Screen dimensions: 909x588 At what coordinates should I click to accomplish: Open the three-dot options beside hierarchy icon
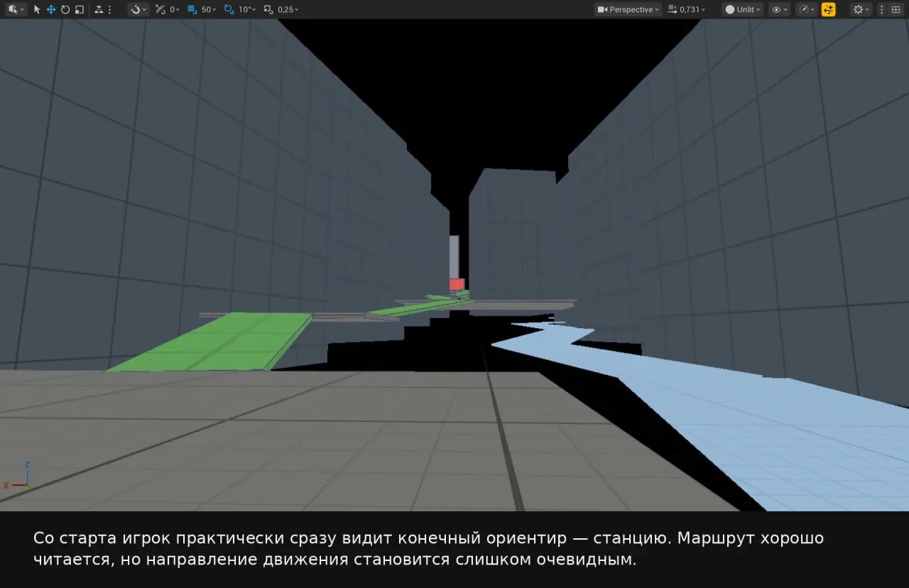[110, 9]
